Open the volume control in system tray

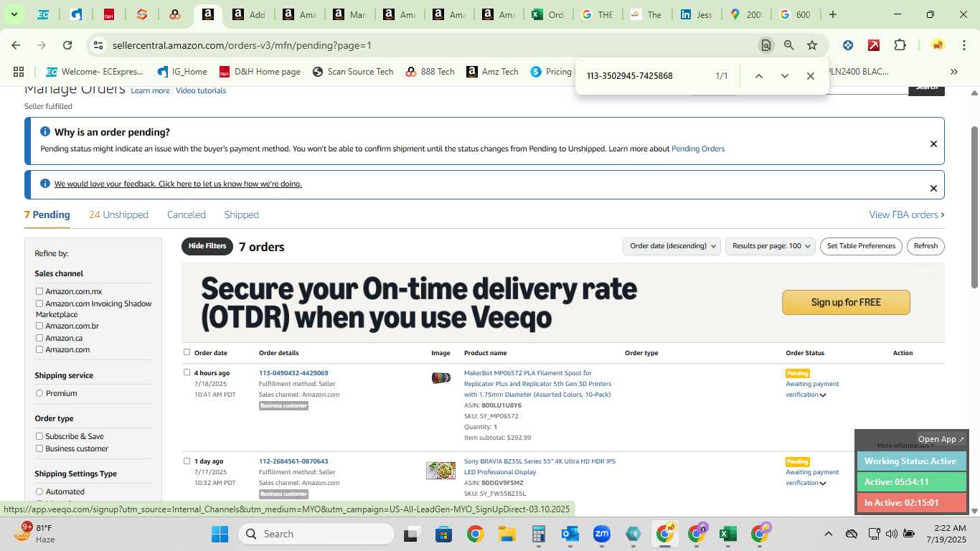coord(891,534)
